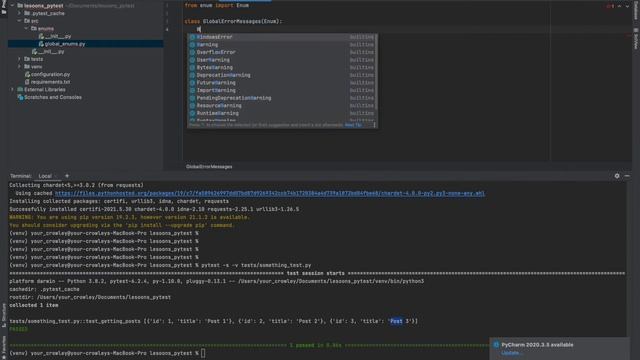Image resolution: width=640 pixels, height=360 pixels.
Task: Click class icon beside OverflowError suggestion
Action: [x=192, y=52]
